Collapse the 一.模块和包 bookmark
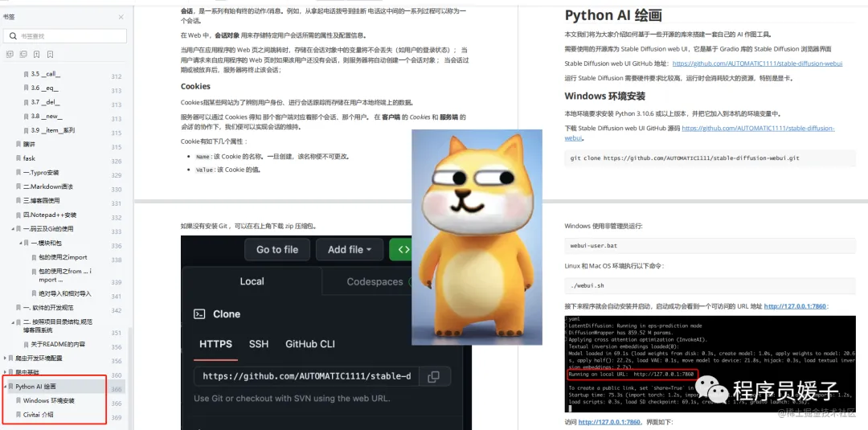This screenshot has height=430, width=868. (x=20, y=243)
